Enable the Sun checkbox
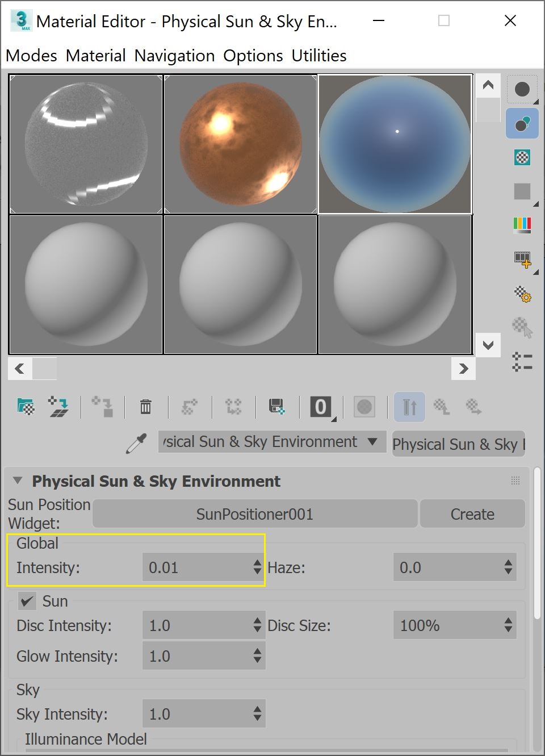 [26, 602]
